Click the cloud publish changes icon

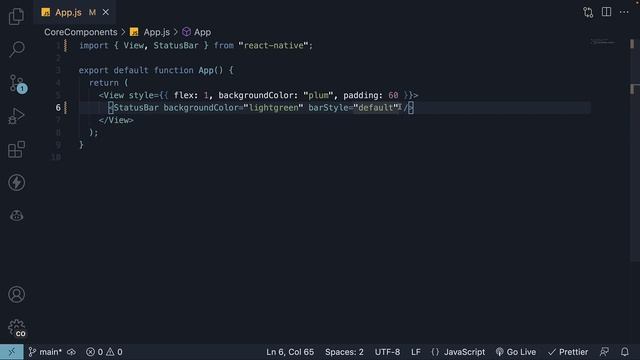pos(71,352)
